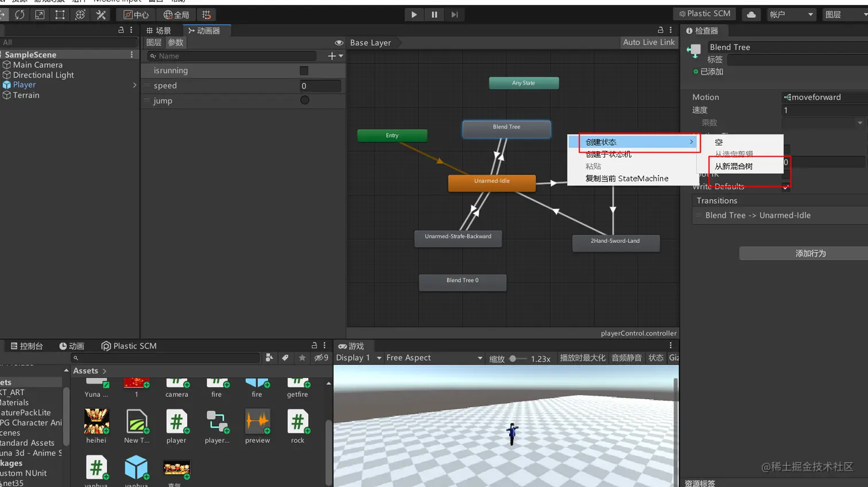Open the custom editor tools icon
This screenshot has width=868, height=487.
click(x=101, y=14)
